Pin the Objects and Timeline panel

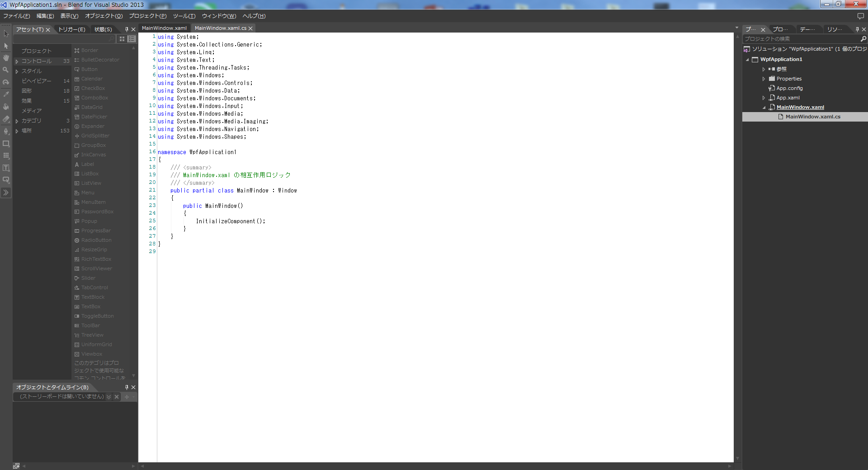(x=127, y=387)
